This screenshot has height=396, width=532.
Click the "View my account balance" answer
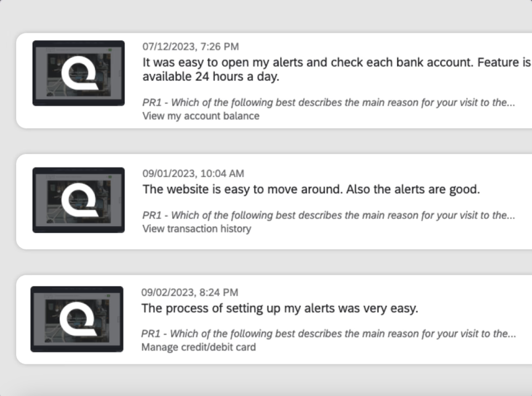201,116
